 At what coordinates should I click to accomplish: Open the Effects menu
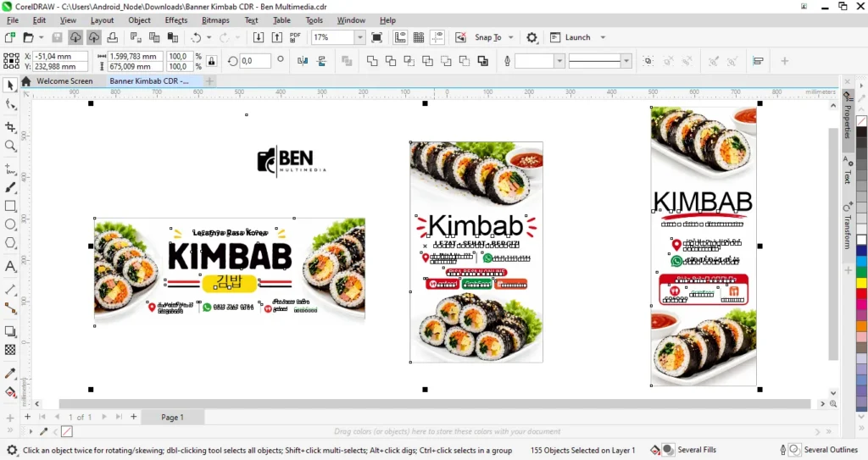point(176,20)
